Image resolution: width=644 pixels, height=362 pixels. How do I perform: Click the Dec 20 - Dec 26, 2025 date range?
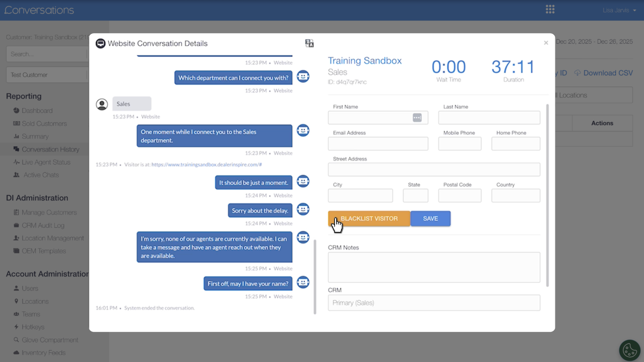pos(594,42)
